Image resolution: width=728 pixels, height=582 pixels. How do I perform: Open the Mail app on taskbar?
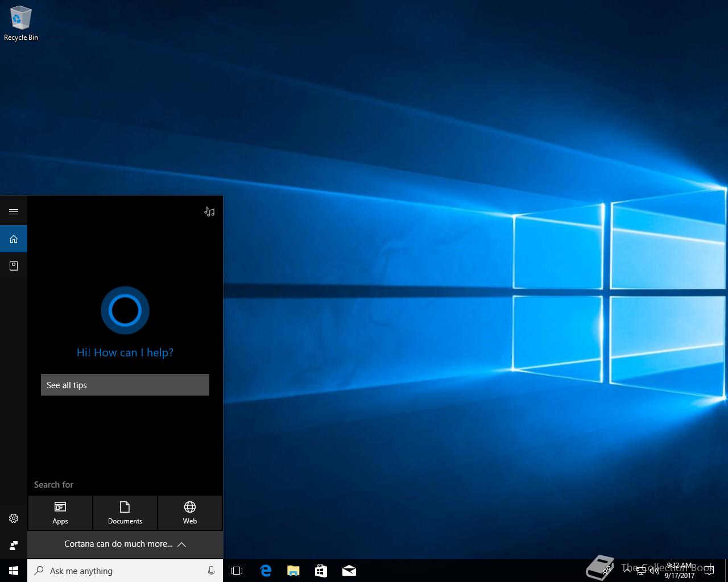pyautogui.click(x=349, y=571)
